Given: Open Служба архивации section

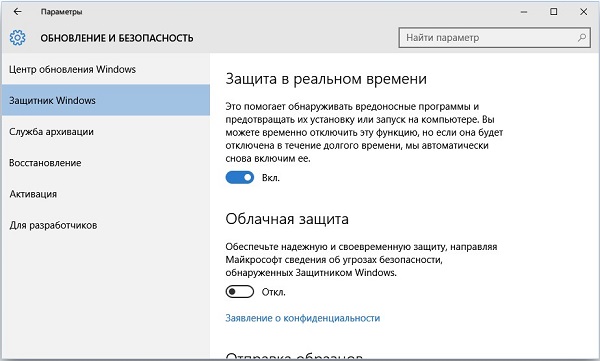Looking at the screenshot, I should [106, 132].
